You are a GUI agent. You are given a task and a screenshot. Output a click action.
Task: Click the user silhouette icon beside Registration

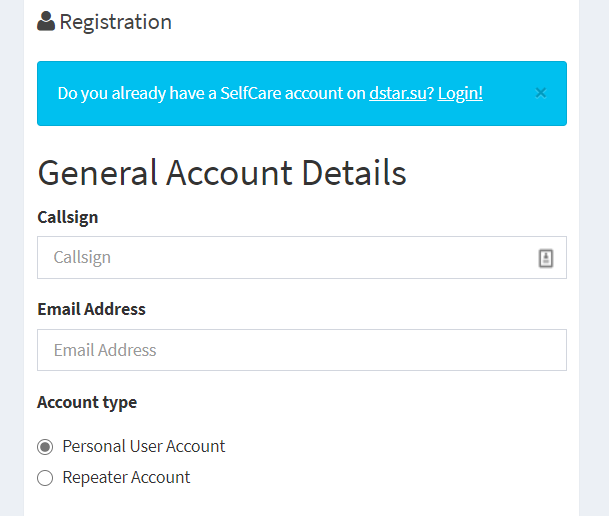coord(46,21)
